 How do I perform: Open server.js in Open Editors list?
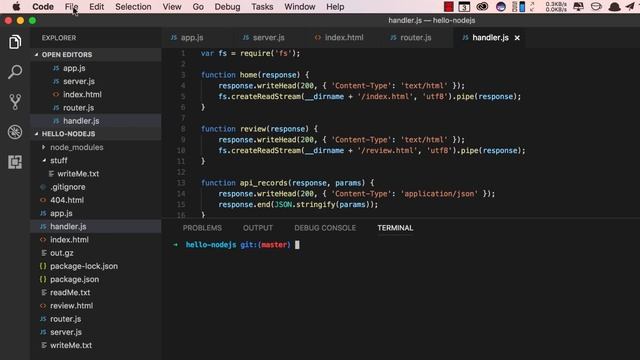click(x=96, y=81)
